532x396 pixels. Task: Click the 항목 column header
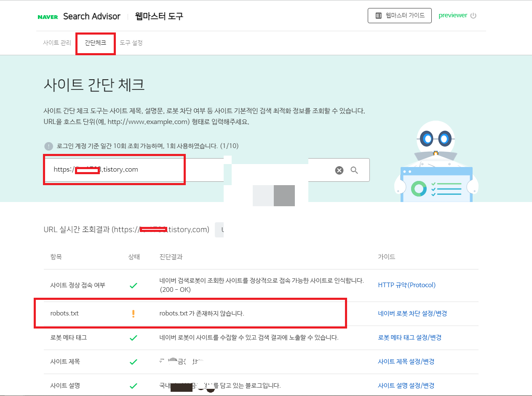click(x=56, y=257)
